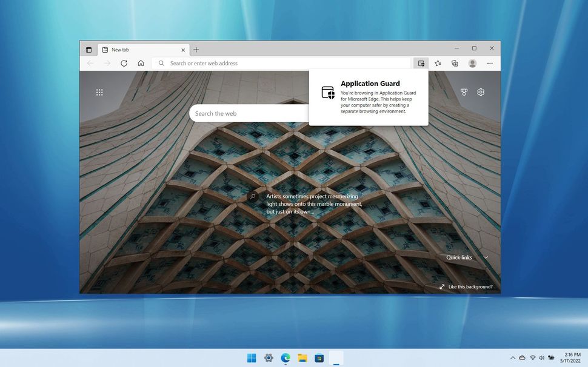The image size is (588, 367).
Task: Show hidden icons with tray chevron
Action: coord(513,358)
